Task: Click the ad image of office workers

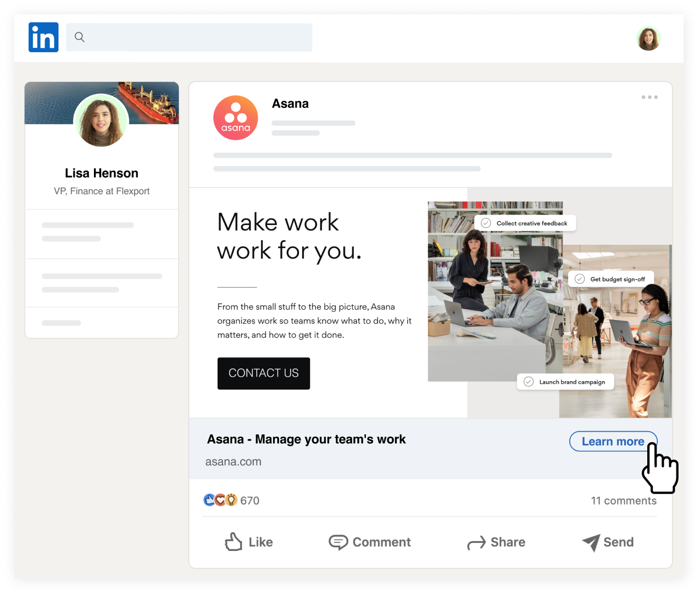Action: [x=549, y=309]
